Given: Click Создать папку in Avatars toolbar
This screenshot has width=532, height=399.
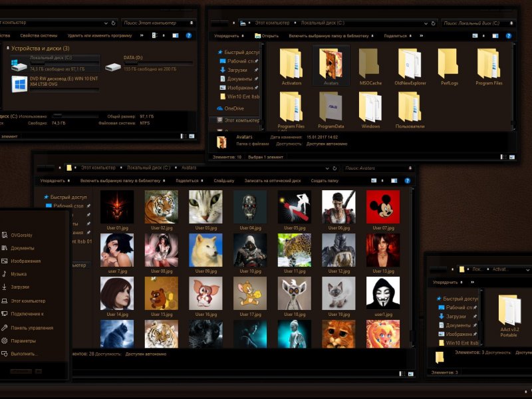Looking at the screenshot, I should [325, 181].
